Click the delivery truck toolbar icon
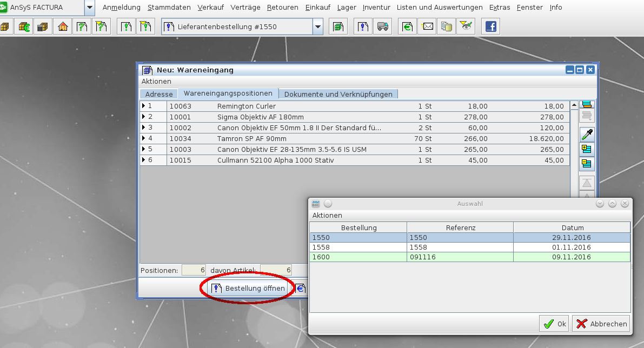This screenshot has width=644, height=348. (383, 26)
